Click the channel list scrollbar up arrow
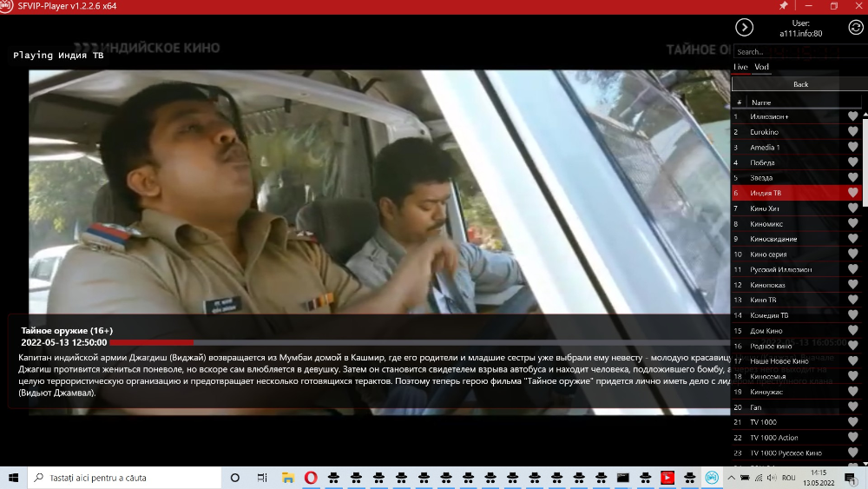The width and height of the screenshot is (868, 489). point(865,115)
